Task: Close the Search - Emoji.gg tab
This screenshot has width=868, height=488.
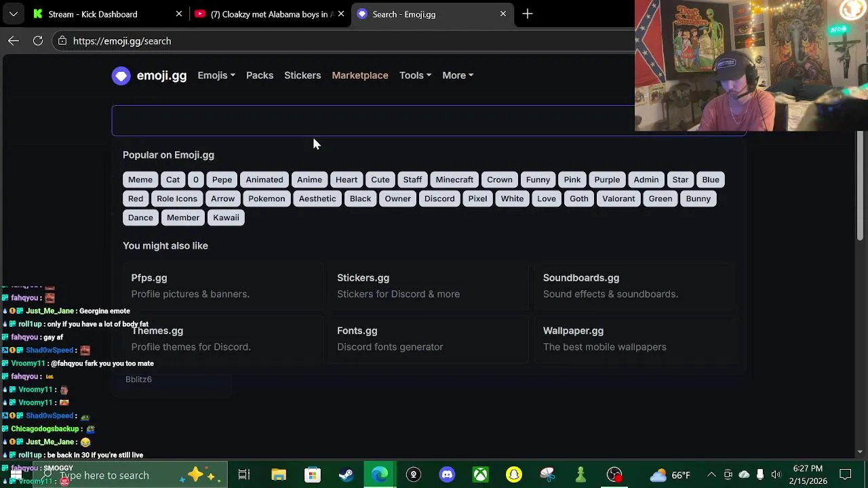Action: 503,14
